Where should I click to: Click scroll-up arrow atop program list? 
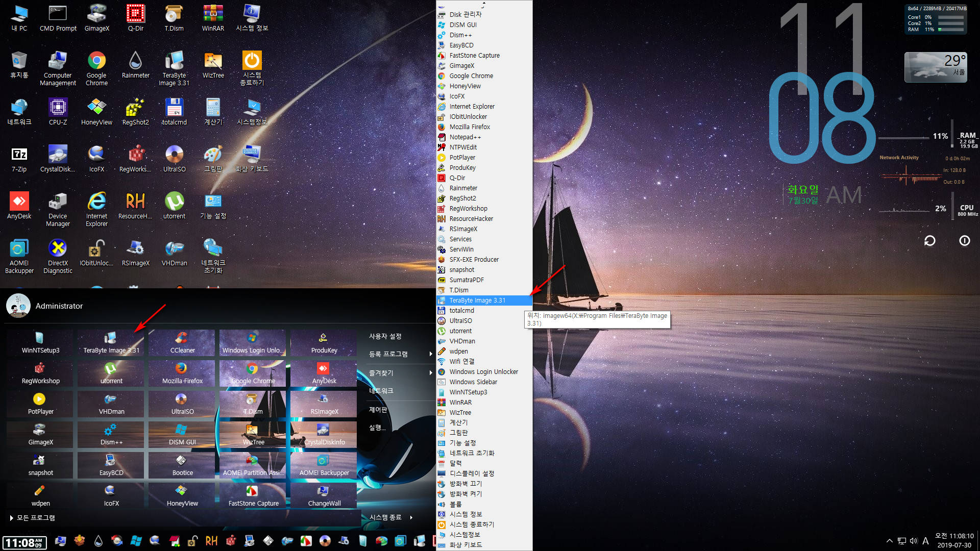point(483,4)
